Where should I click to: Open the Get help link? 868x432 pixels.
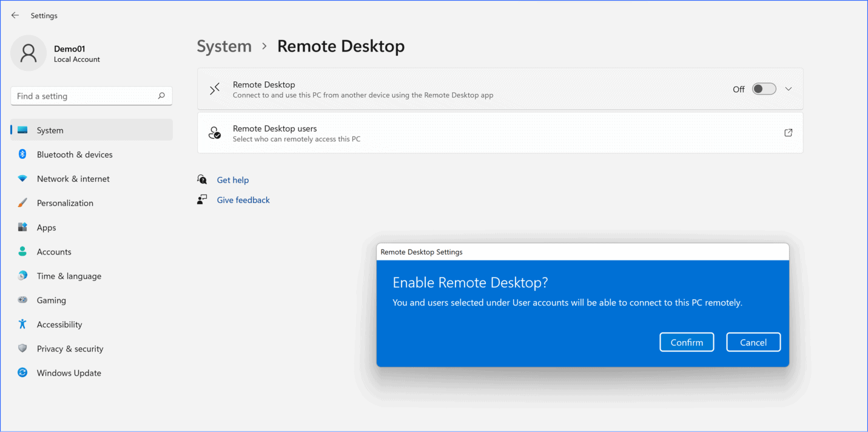point(233,180)
